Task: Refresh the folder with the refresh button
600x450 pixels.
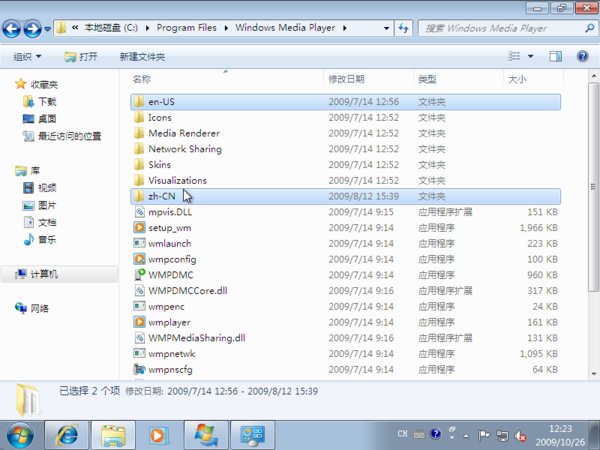Action: [403, 28]
